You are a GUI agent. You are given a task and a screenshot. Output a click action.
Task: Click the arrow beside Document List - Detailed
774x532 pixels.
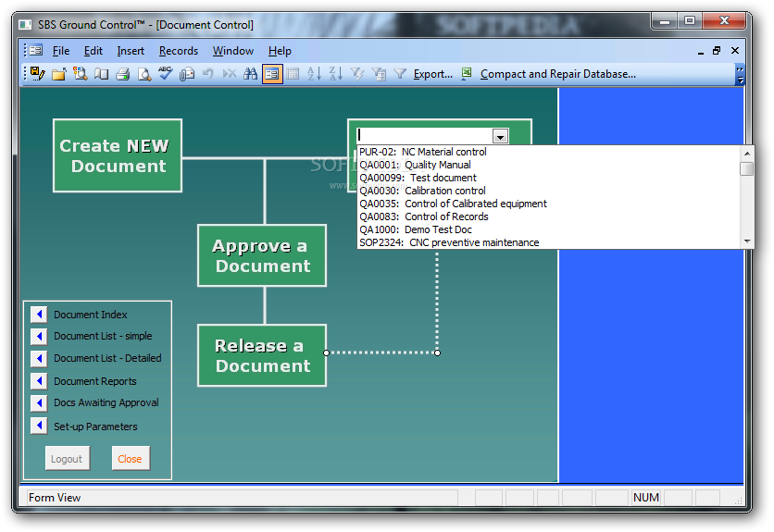pyautogui.click(x=39, y=358)
